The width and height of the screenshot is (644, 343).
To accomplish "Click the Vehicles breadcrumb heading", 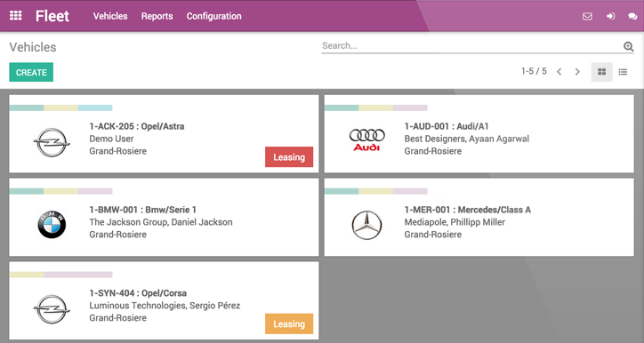I will click(33, 47).
